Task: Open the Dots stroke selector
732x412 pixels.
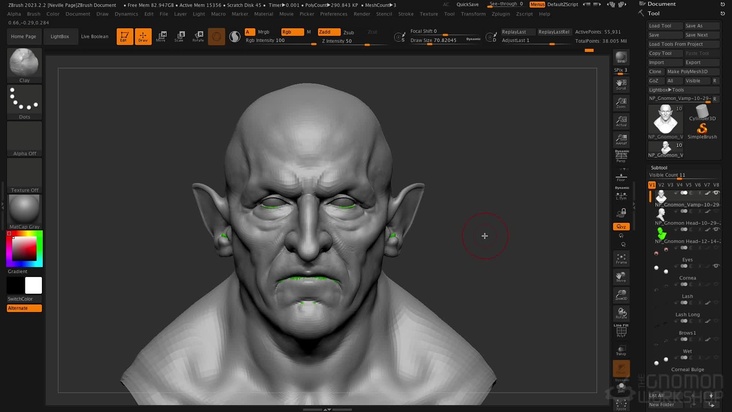Action: (24, 102)
